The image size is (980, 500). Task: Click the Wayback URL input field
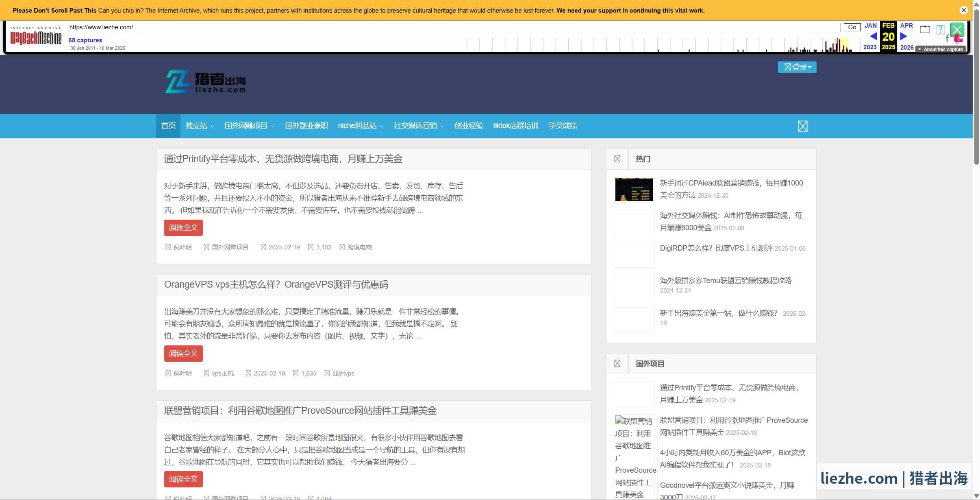pyautogui.click(x=454, y=27)
